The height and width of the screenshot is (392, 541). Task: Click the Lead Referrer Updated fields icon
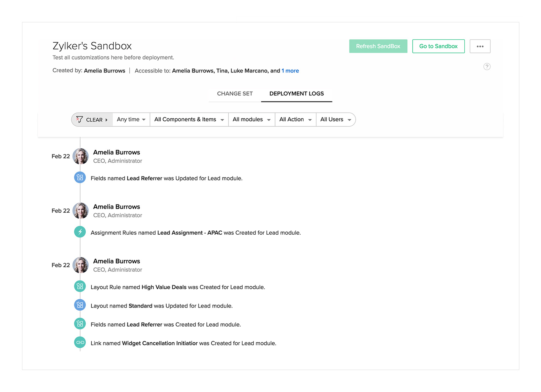pos(80,177)
